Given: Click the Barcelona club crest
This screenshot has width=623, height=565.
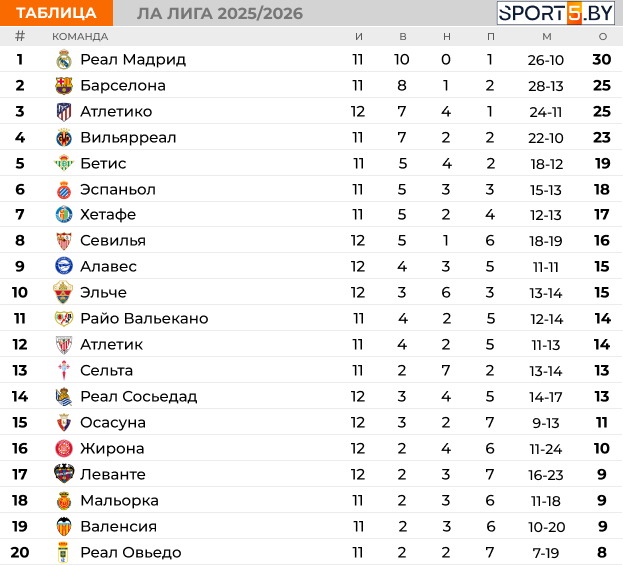Looking at the screenshot, I should click(x=64, y=86).
